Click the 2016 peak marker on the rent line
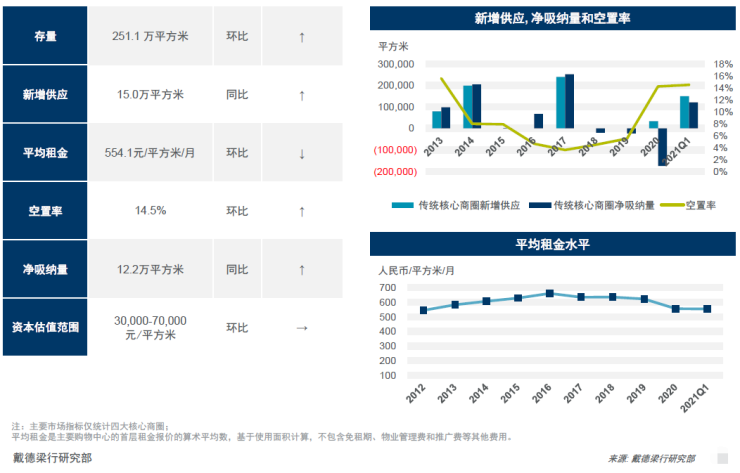This screenshot has height=473, width=740. pyautogui.click(x=549, y=294)
